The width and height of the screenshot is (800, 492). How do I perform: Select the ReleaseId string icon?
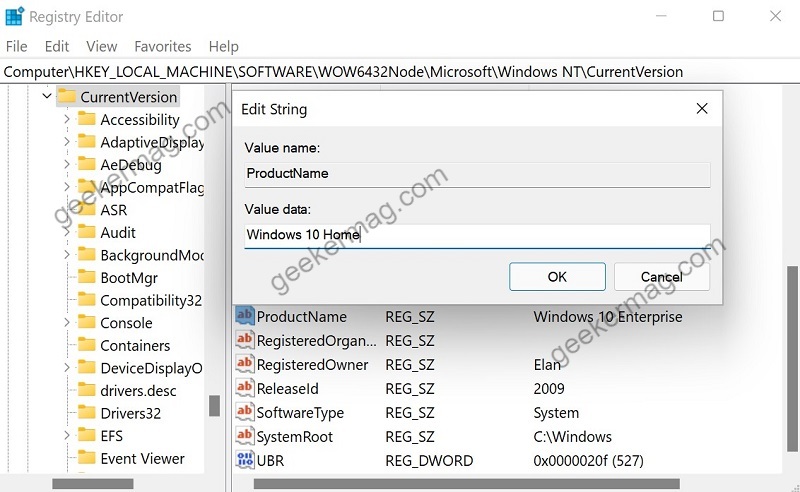[x=244, y=388]
